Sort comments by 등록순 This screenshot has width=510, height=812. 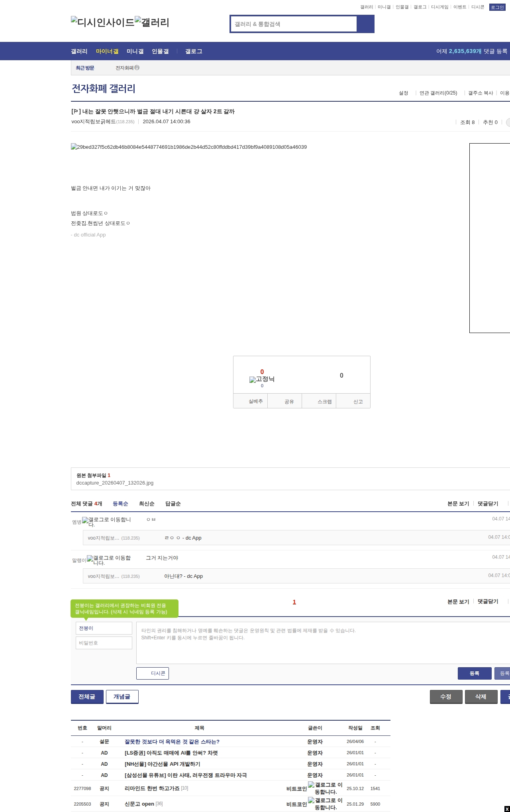pos(120,504)
